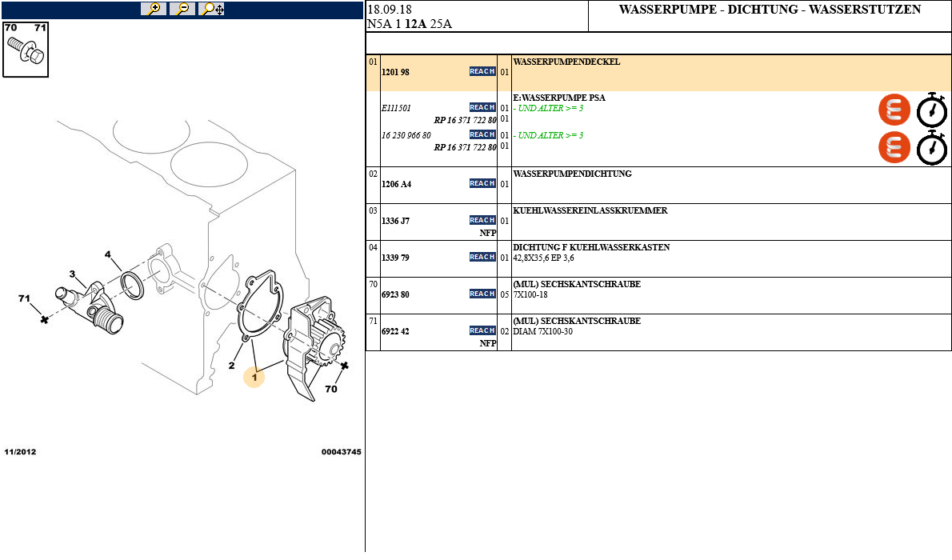This screenshot has height=560, width=952.
Task: Click the zoom in magnifier icon
Action: point(154,9)
